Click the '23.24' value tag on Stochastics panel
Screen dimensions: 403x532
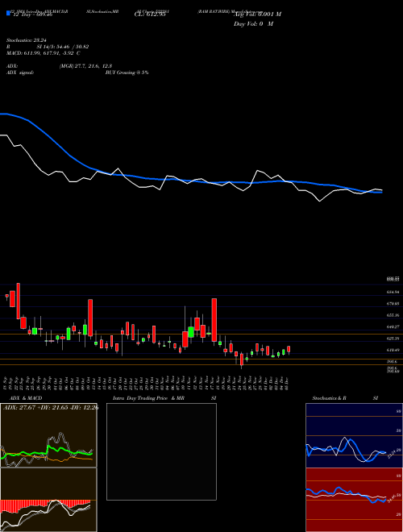[x=392, y=453]
